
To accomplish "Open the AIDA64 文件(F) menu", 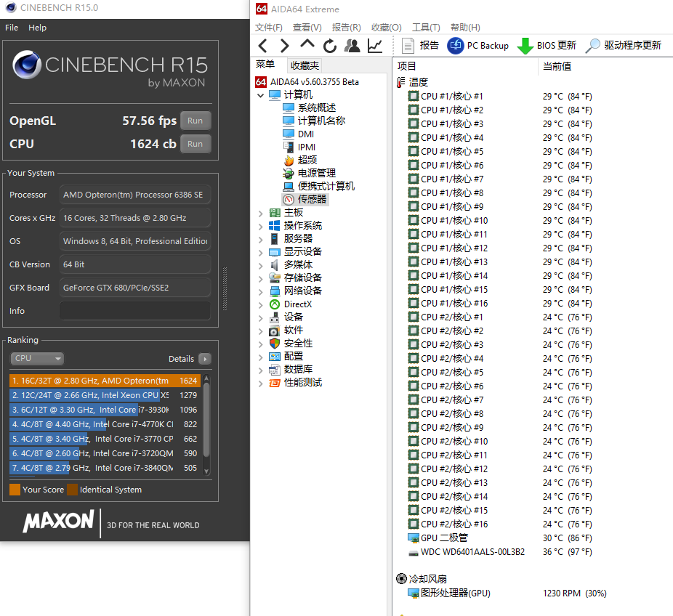I will pos(269,28).
